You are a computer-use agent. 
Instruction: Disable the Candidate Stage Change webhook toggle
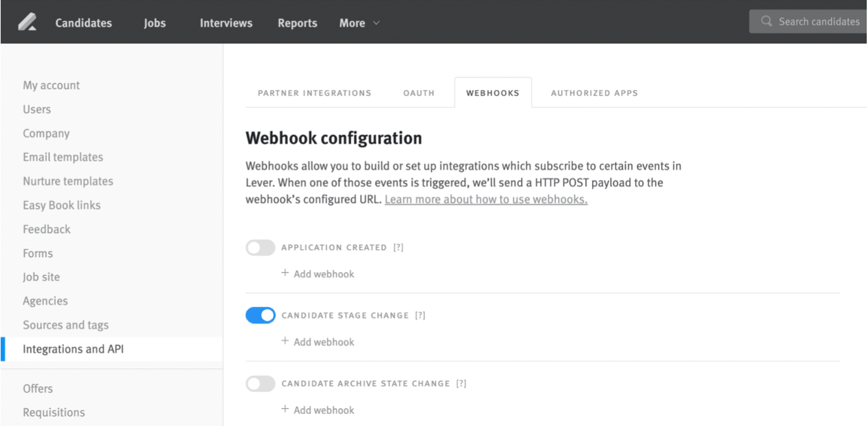pos(260,315)
